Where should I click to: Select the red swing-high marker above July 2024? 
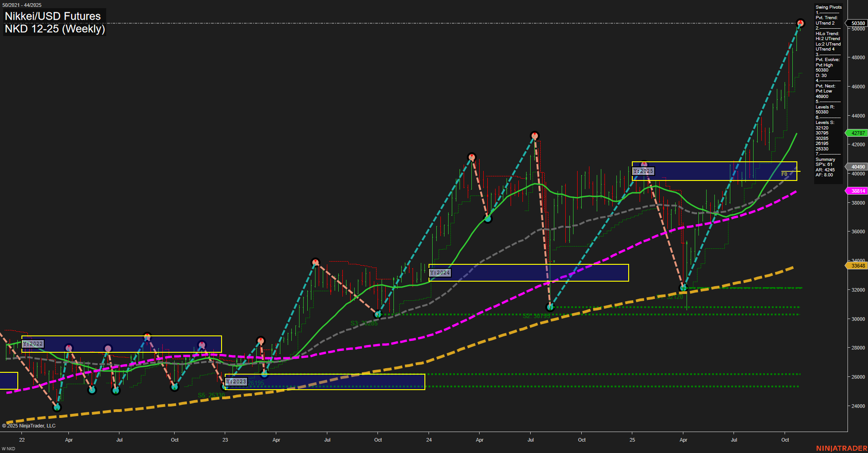[x=534, y=135]
